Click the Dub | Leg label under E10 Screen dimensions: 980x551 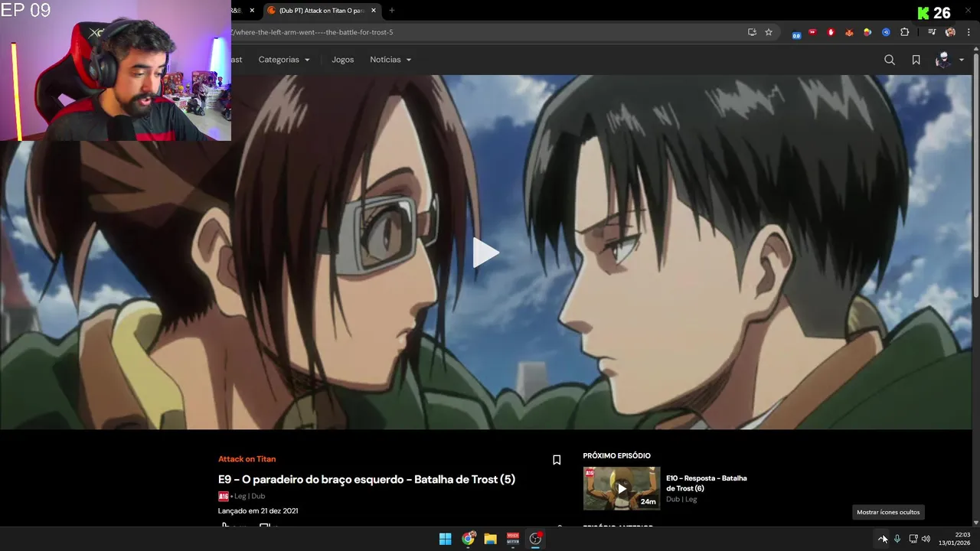(x=681, y=499)
